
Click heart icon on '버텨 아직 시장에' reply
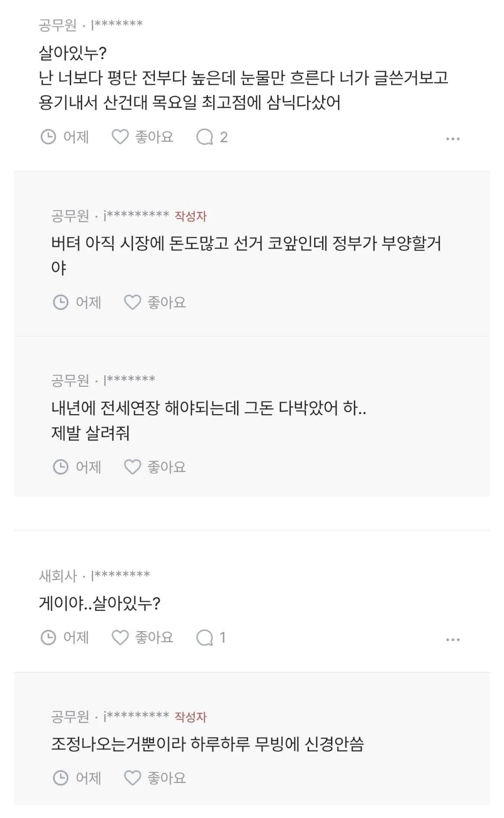click(132, 302)
